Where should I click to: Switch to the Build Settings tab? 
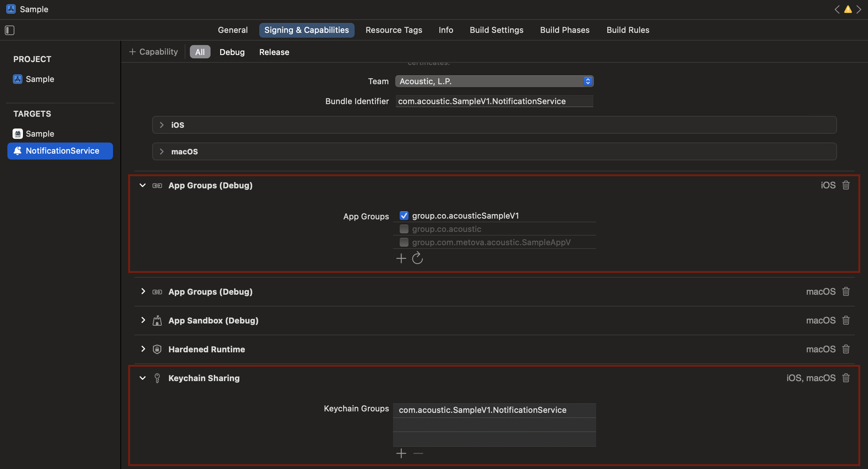pyautogui.click(x=496, y=30)
